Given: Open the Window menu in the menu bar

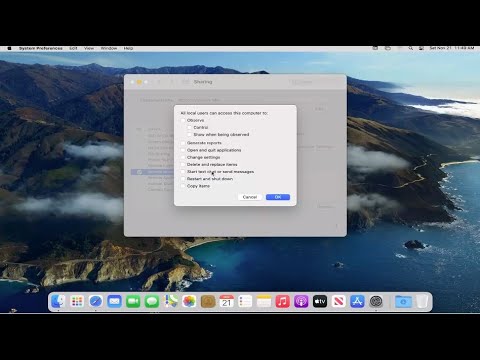Looking at the screenshot, I should click(x=109, y=48).
